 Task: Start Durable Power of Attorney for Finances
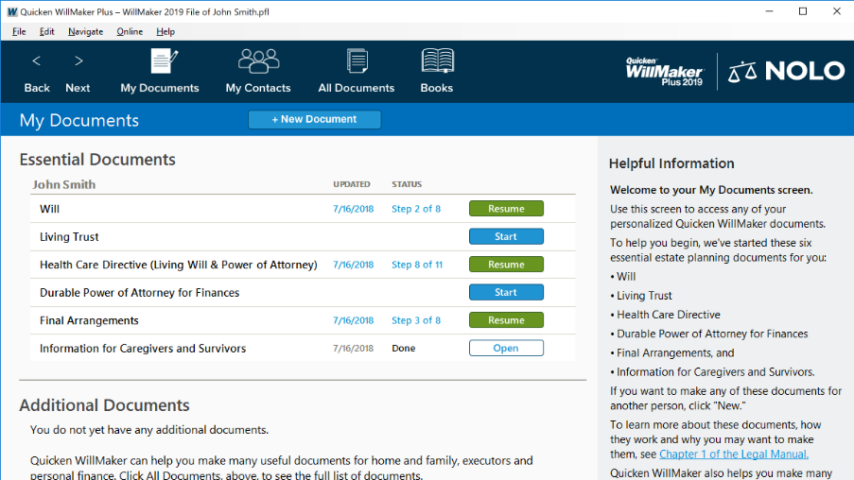coord(506,293)
